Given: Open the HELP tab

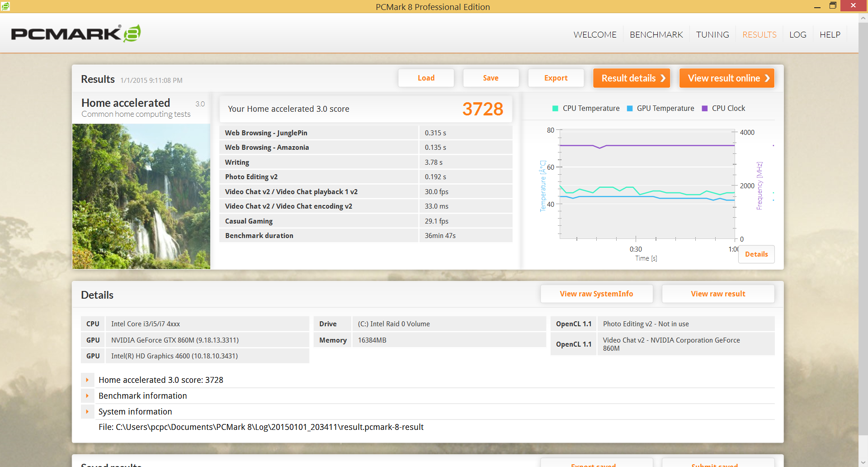Looking at the screenshot, I should pyautogui.click(x=830, y=35).
